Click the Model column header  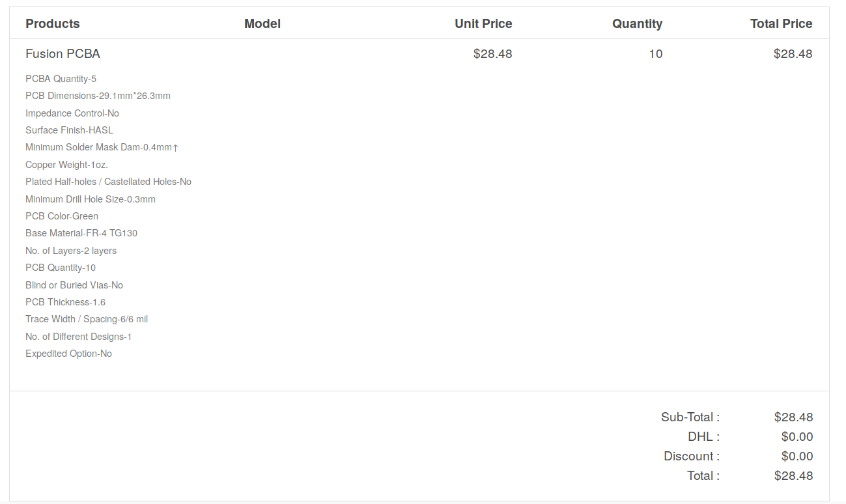pos(262,24)
